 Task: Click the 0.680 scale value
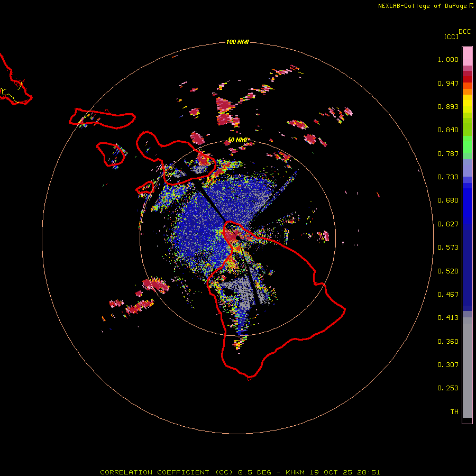coord(448,200)
